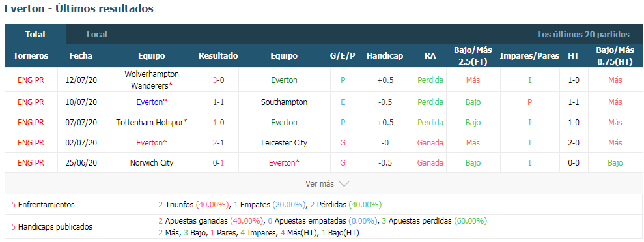Switch to the Local tab
This screenshot has height=242, width=644.
pos(97,35)
